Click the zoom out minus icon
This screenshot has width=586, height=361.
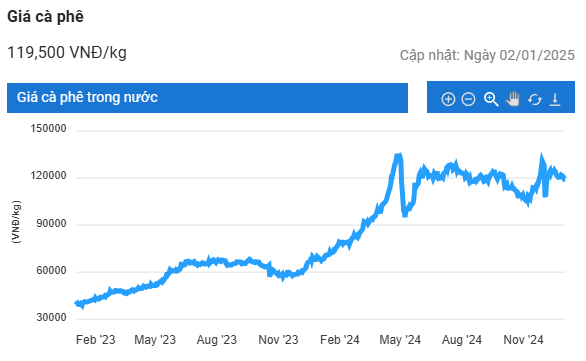468,99
